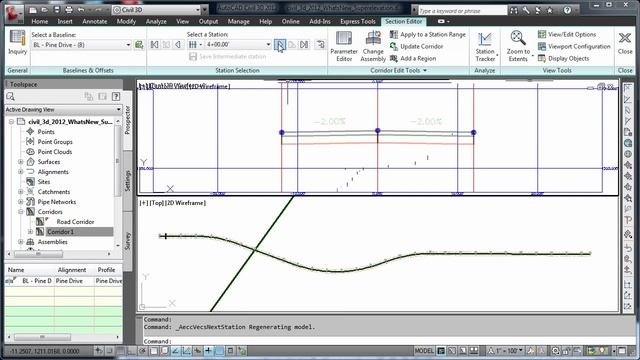The width and height of the screenshot is (640, 360).
Task: Click the Save icon in quick access toolbar
Action: coord(57,10)
